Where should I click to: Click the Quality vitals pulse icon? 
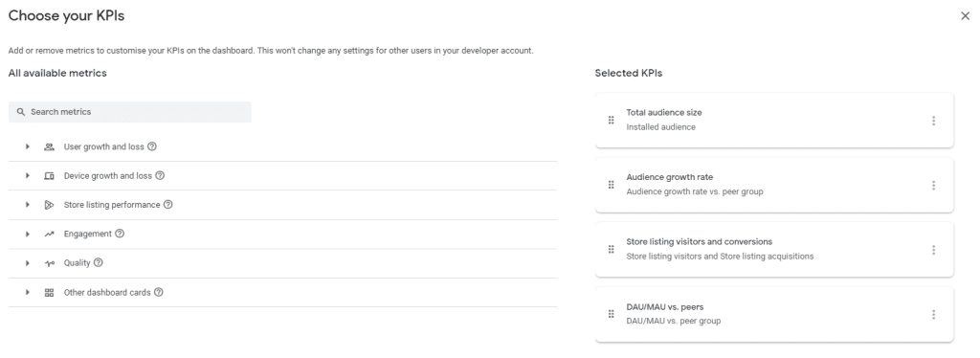50,263
